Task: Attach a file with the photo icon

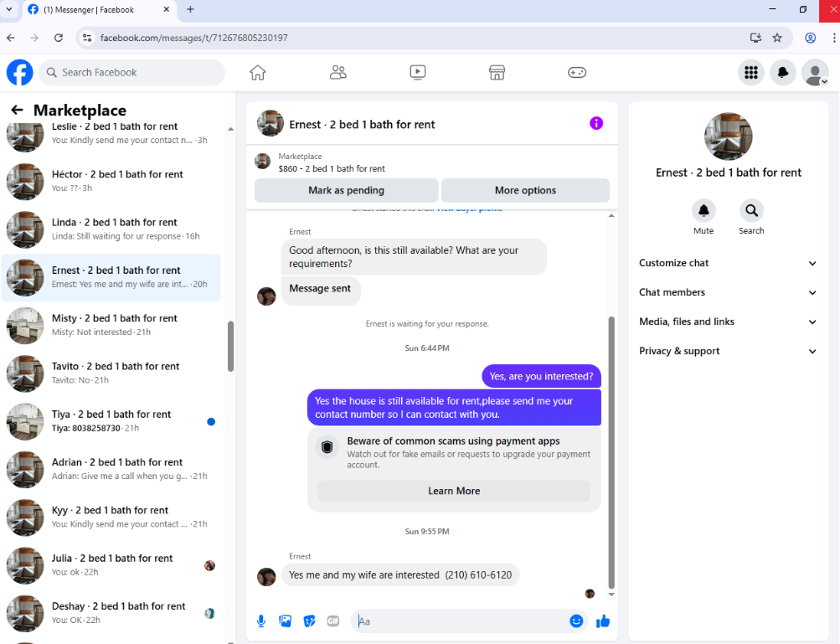Action: point(285,621)
